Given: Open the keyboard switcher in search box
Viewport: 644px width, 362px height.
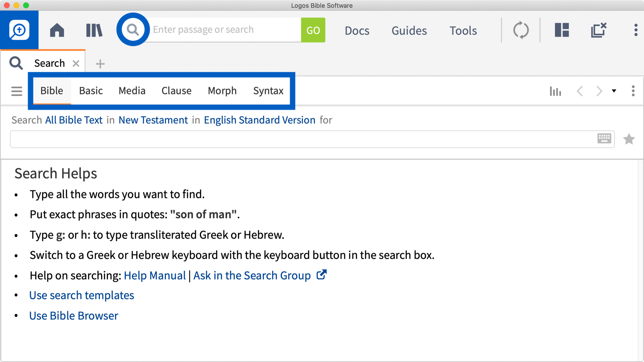Looking at the screenshot, I should 604,138.
